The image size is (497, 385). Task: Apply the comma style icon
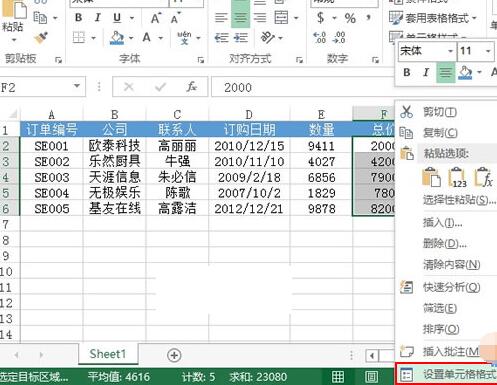coord(369,17)
